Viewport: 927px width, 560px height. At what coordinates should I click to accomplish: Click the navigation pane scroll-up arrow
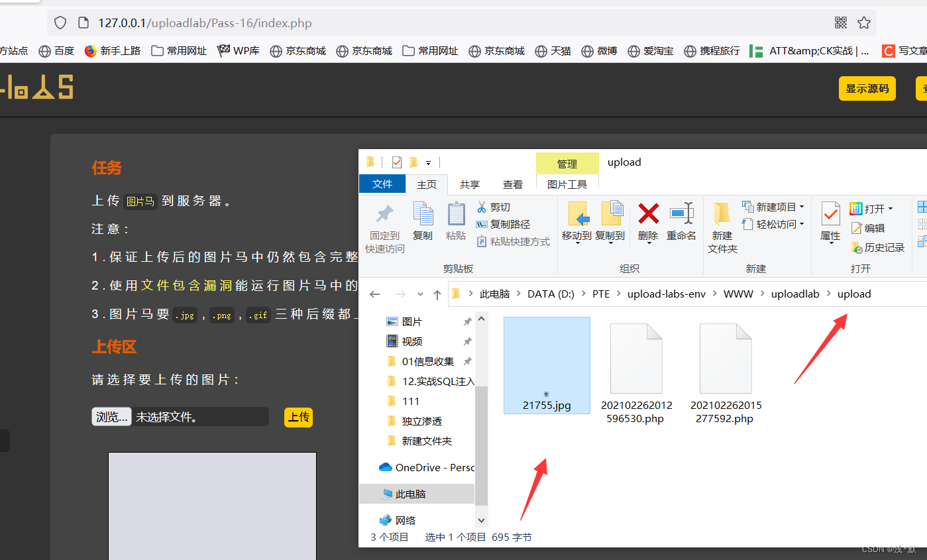482,319
